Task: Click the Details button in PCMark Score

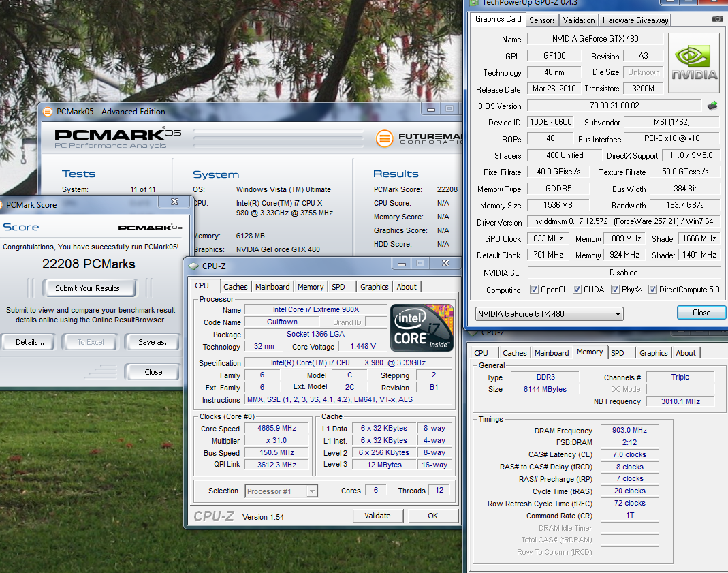Action: coord(30,342)
